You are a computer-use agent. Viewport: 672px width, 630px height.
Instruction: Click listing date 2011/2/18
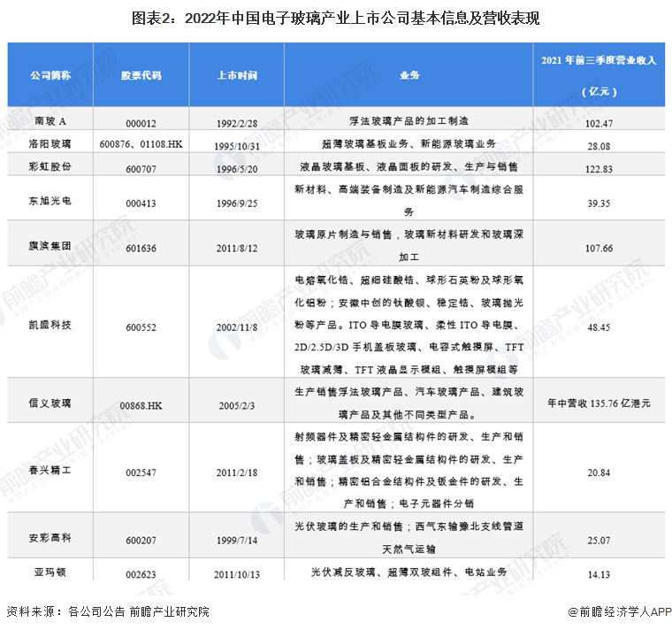237,472
